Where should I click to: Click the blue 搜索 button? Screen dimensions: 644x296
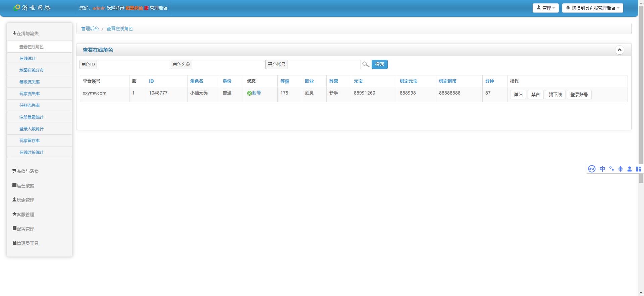(379, 64)
